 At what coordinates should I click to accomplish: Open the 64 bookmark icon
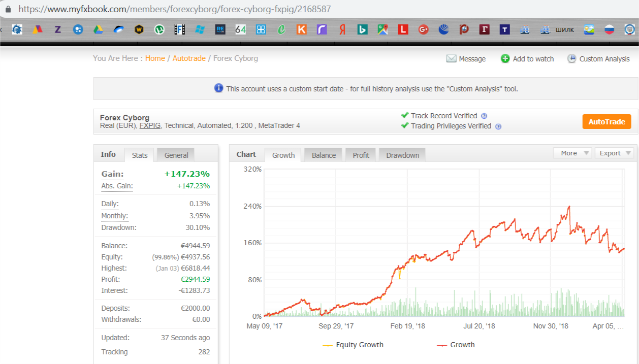240,29
